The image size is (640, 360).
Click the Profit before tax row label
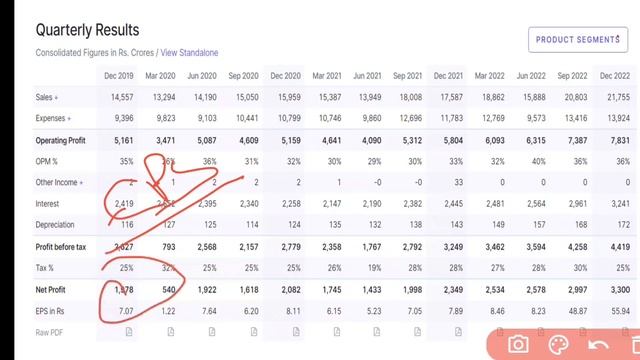(x=61, y=247)
